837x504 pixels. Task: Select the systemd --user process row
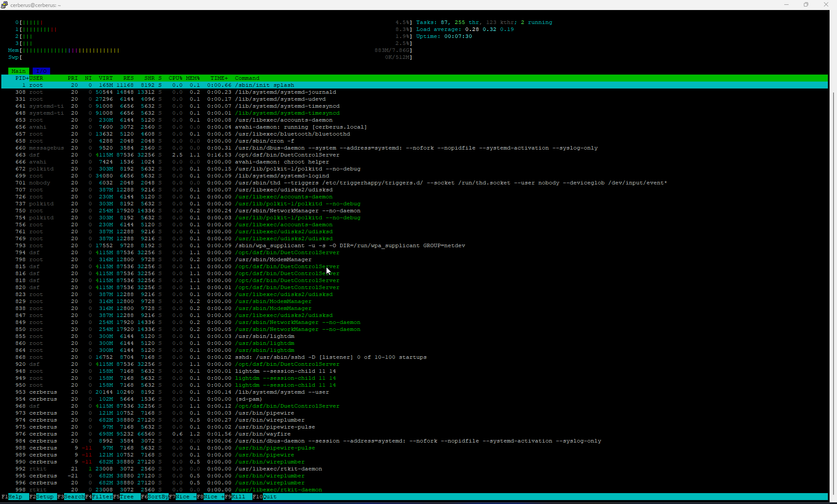[x=415, y=392]
